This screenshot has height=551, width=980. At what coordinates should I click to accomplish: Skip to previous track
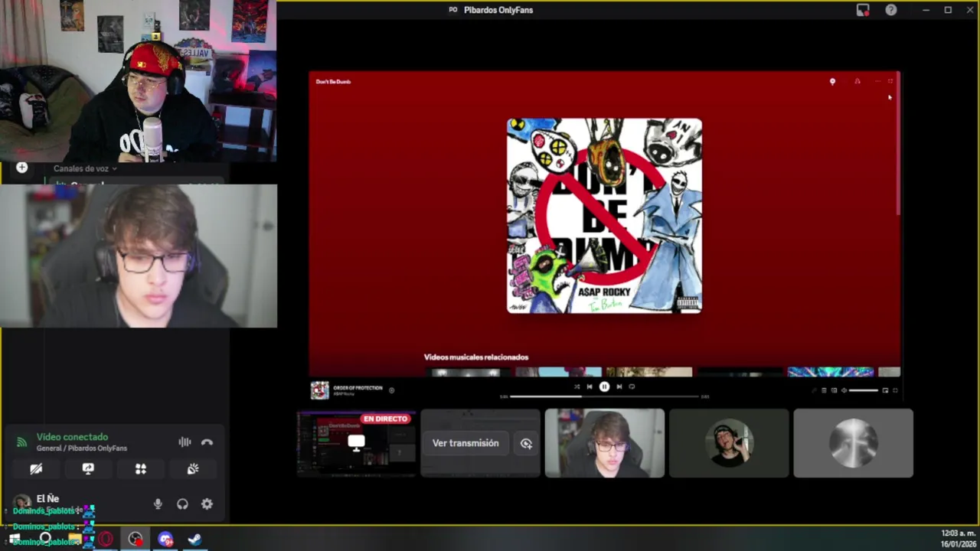[590, 386]
